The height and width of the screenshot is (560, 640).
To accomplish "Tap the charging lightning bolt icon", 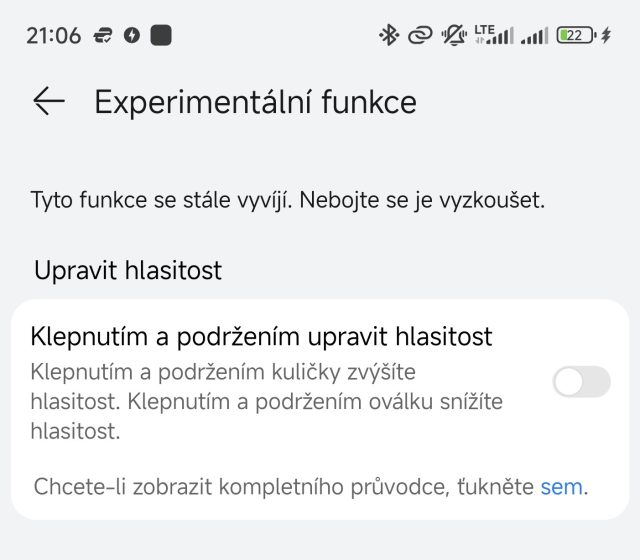I will coord(606,36).
